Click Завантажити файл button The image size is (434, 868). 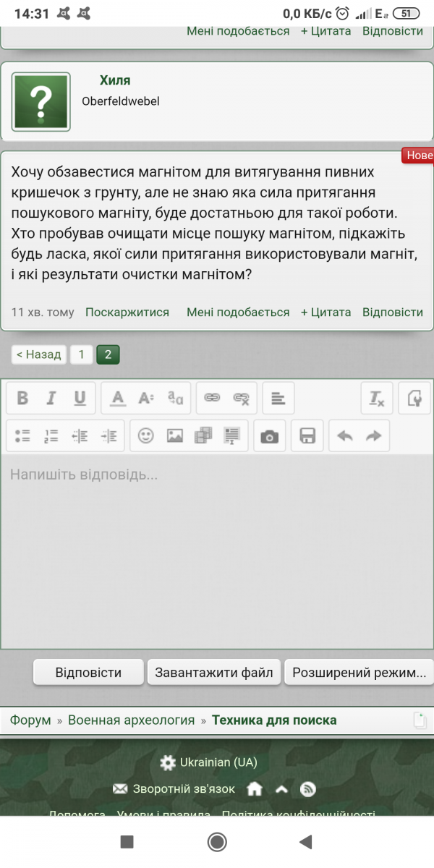click(x=213, y=672)
